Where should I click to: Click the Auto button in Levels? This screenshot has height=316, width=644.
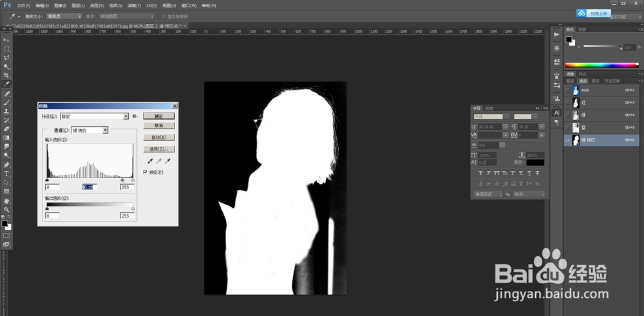tap(158, 138)
